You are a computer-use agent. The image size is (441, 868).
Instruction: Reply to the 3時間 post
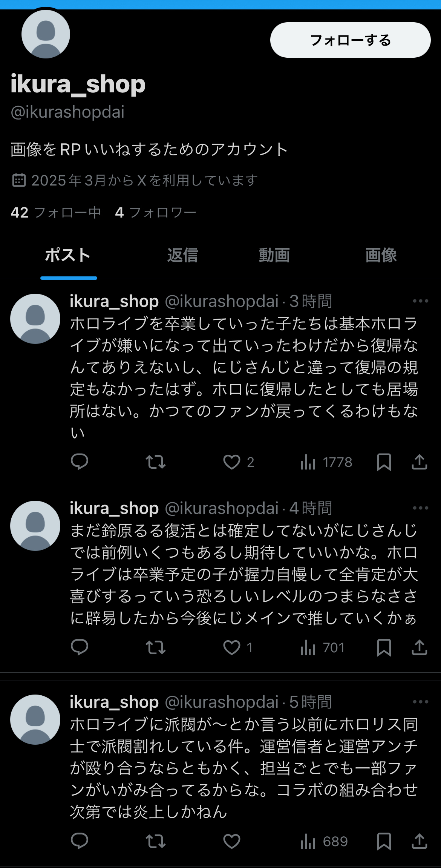click(x=80, y=462)
